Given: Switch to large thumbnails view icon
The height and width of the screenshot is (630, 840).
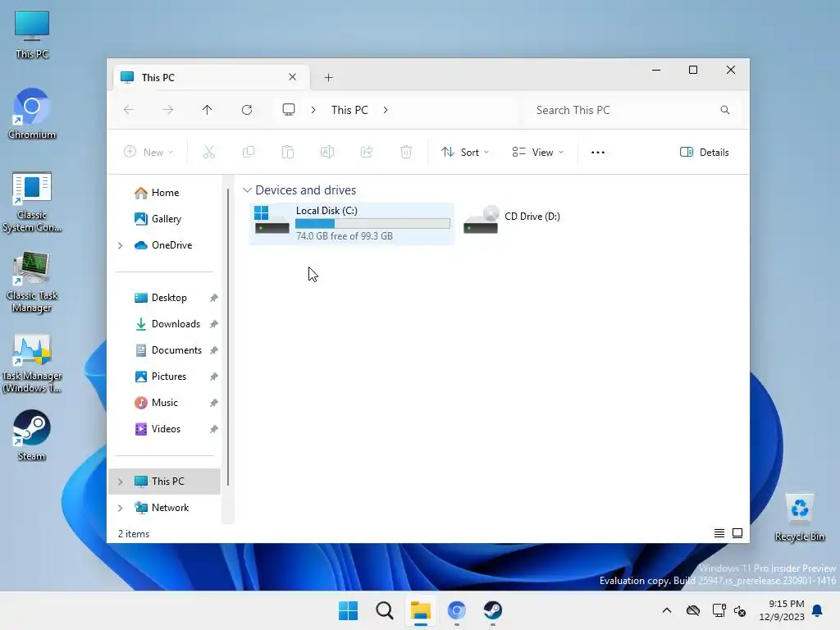Looking at the screenshot, I should pos(737,533).
